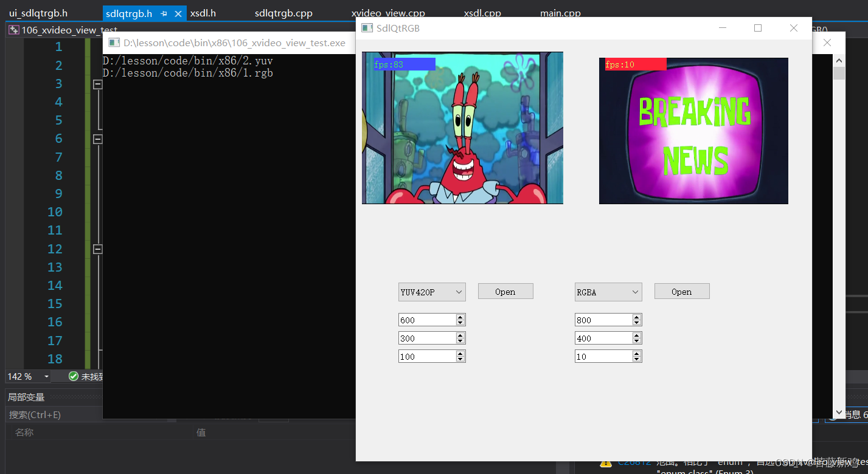This screenshot has width=868, height=474.
Task: Click the console window scrollbar thumb
Action: pos(839,73)
